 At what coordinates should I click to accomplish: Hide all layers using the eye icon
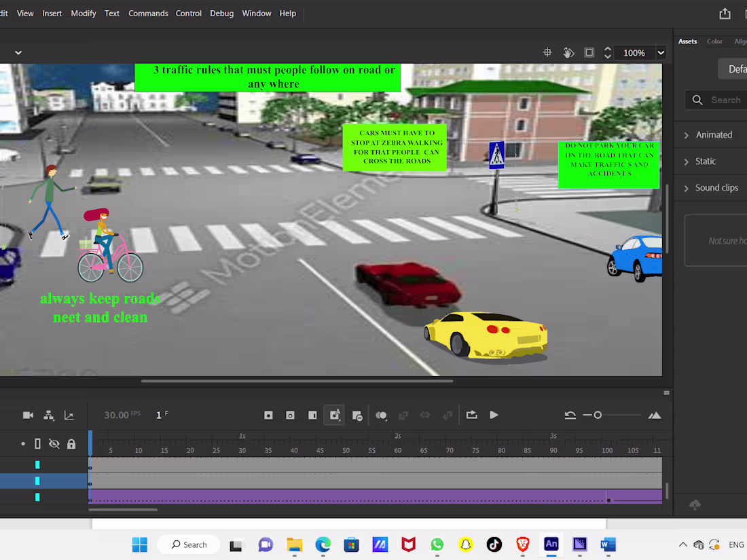(54, 443)
